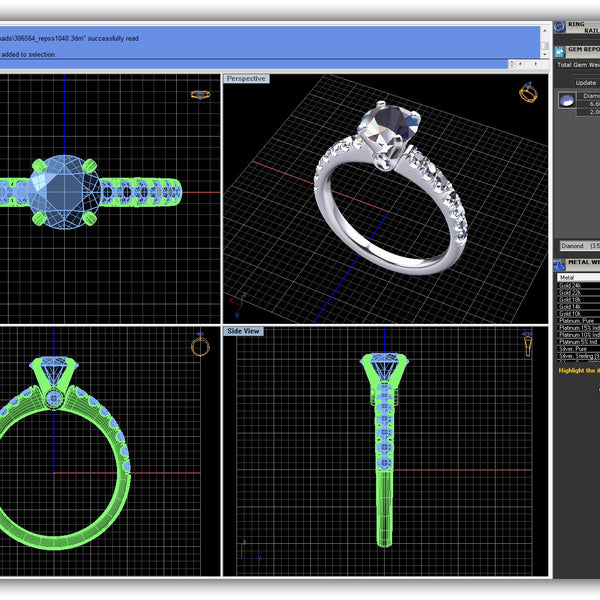Select the Perspective viewport label
The height and width of the screenshot is (600, 600).
pyautogui.click(x=246, y=78)
